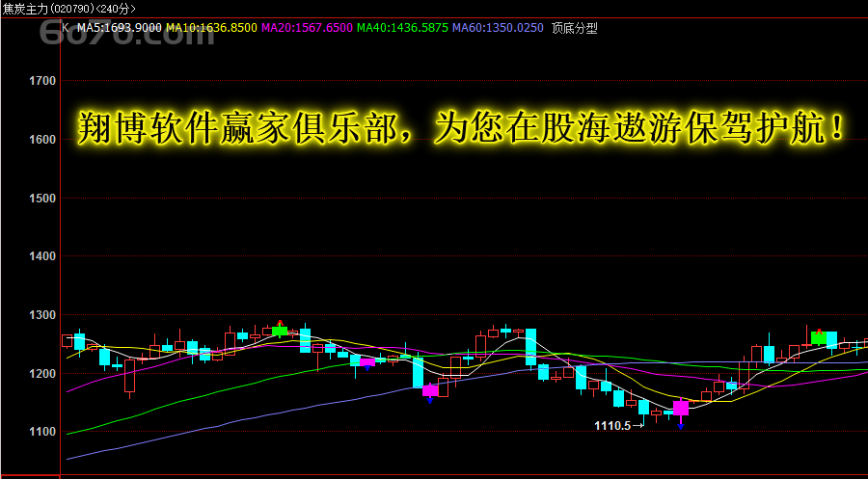868x479 pixels.
Task: Click the 1500 price axis label
Action: coord(42,198)
